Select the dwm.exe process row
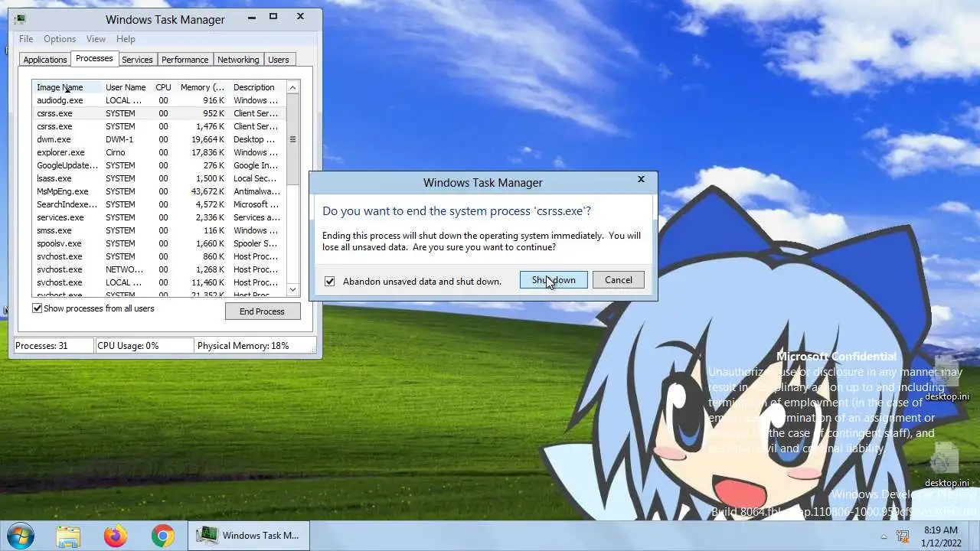 point(158,139)
